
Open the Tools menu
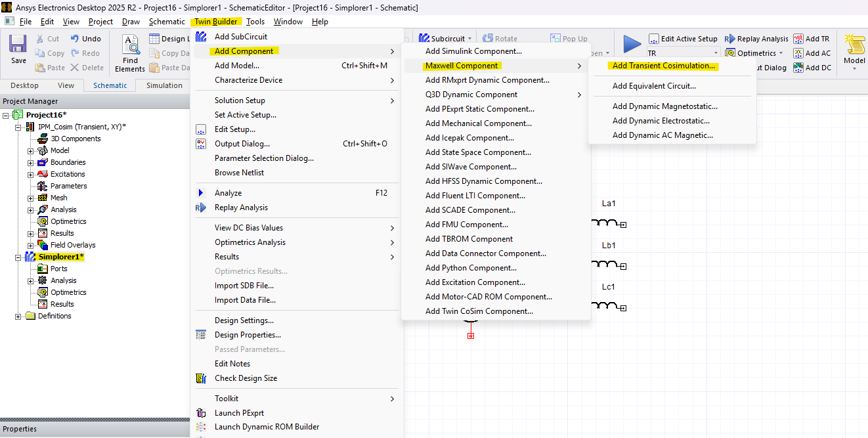click(x=255, y=21)
